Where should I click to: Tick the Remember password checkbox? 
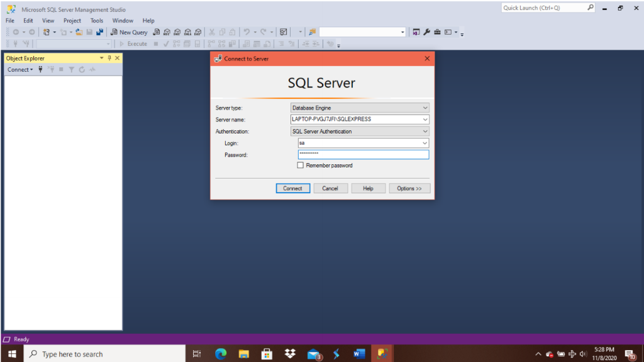[x=300, y=165]
